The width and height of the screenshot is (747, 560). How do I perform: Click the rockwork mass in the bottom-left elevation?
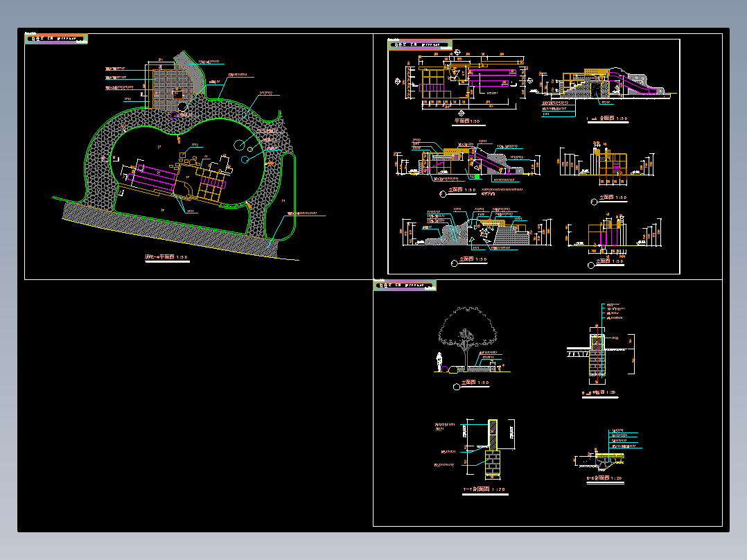pos(448,233)
